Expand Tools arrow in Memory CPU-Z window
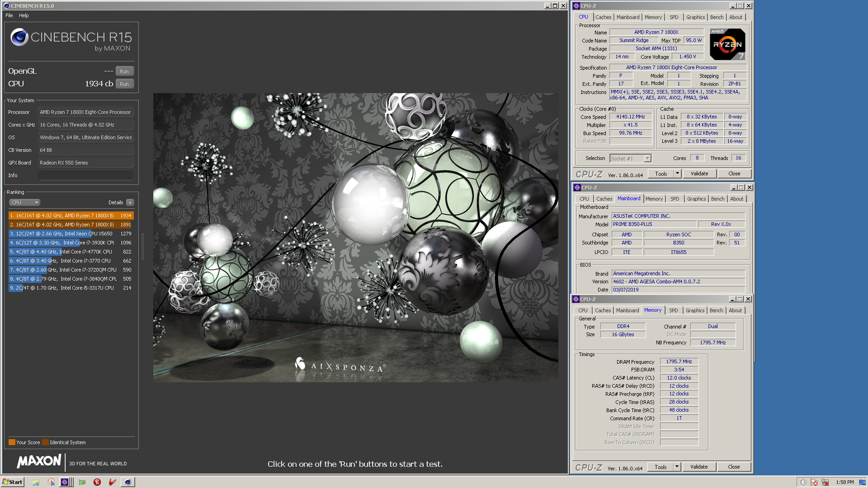Viewport: 868px width, 488px height. 677,467
